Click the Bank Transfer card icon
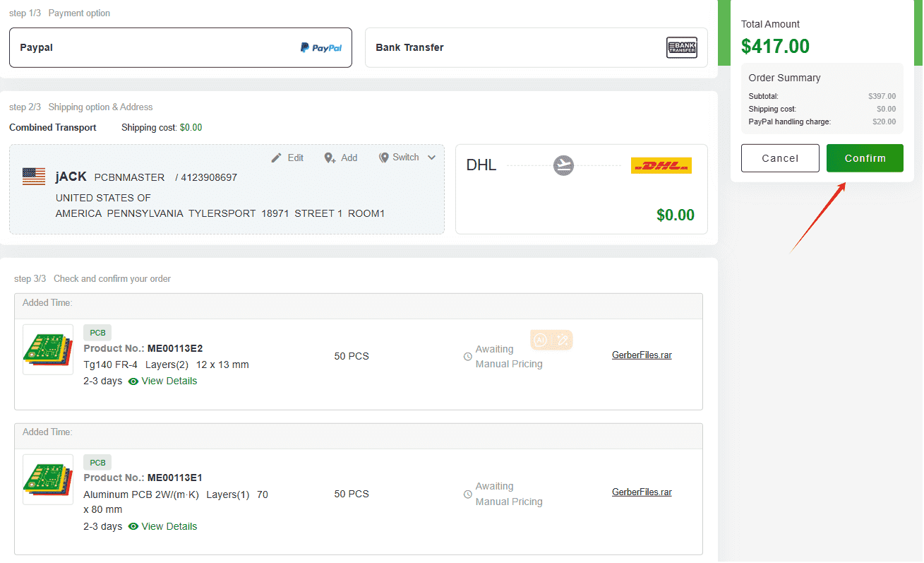Viewport: 924px width, 563px height. pos(681,47)
